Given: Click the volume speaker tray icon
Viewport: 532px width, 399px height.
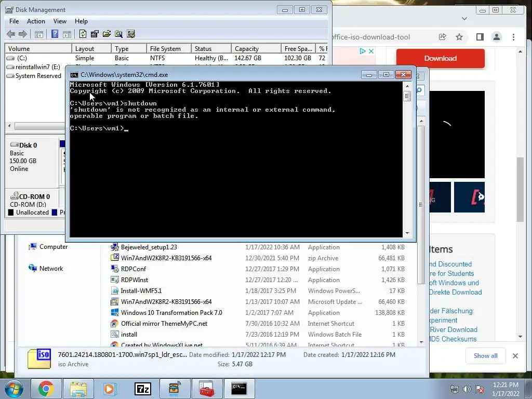Looking at the screenshot, I should click(x=467, y=389).
